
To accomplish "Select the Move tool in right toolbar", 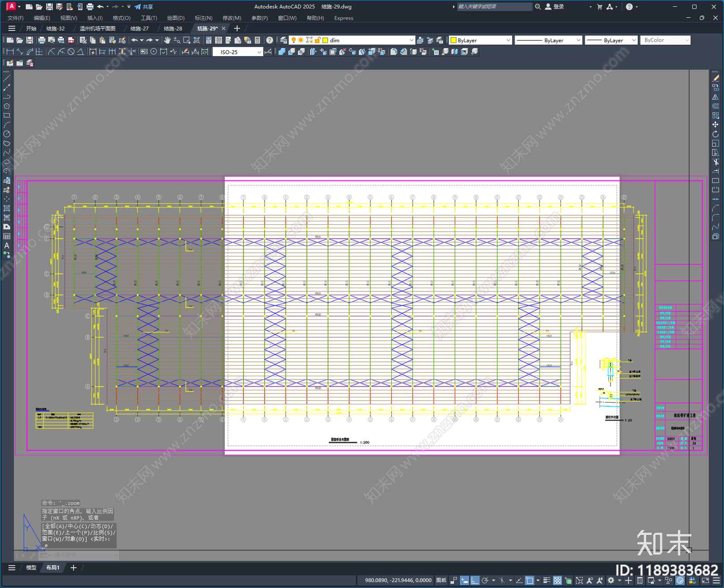I will pos(715,125).
